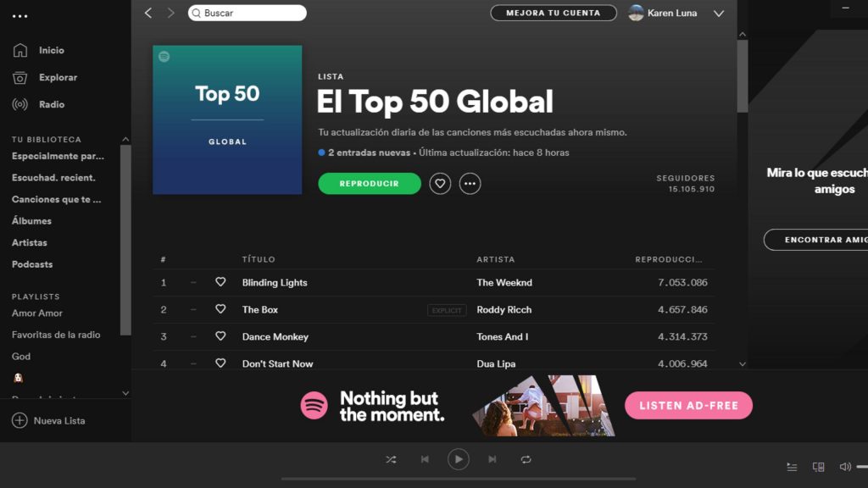
Task: Like the song The Box
Action: 220,309
